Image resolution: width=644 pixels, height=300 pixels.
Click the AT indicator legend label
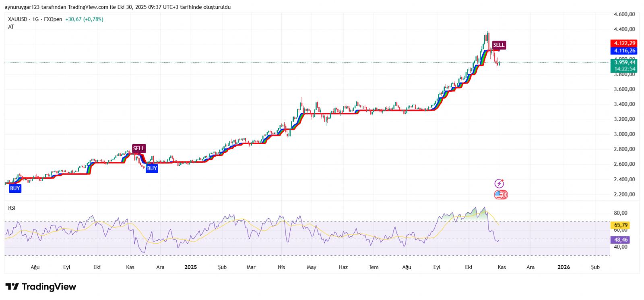click(11, 27)
